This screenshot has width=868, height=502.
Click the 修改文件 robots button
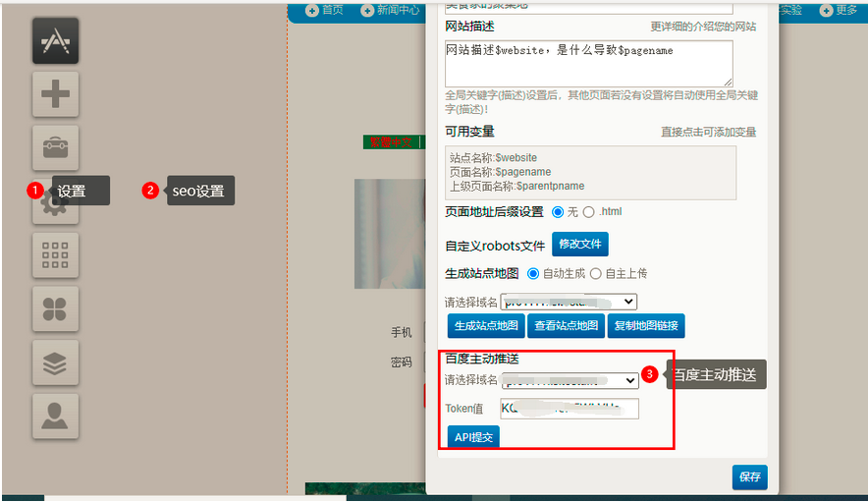[579, 244]
